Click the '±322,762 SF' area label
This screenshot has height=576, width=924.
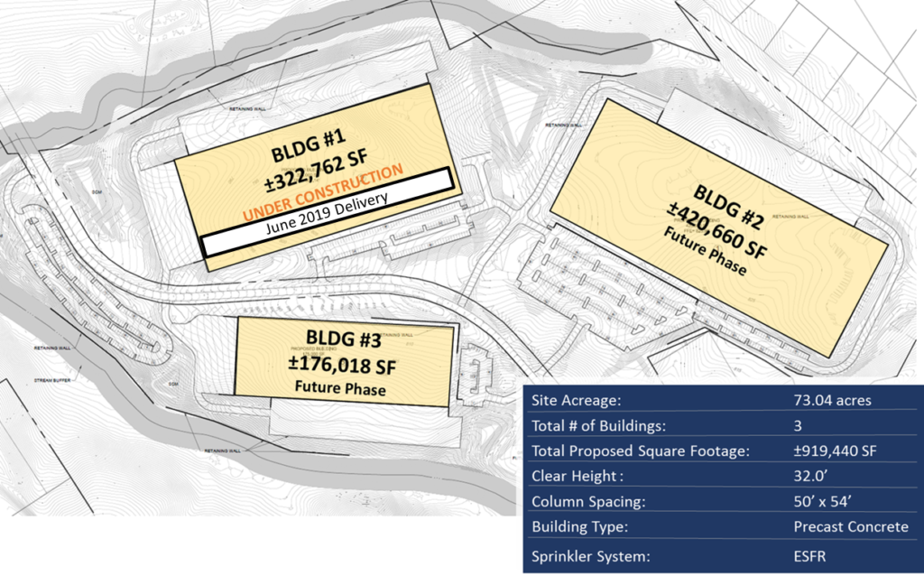(x=317, y=171)
